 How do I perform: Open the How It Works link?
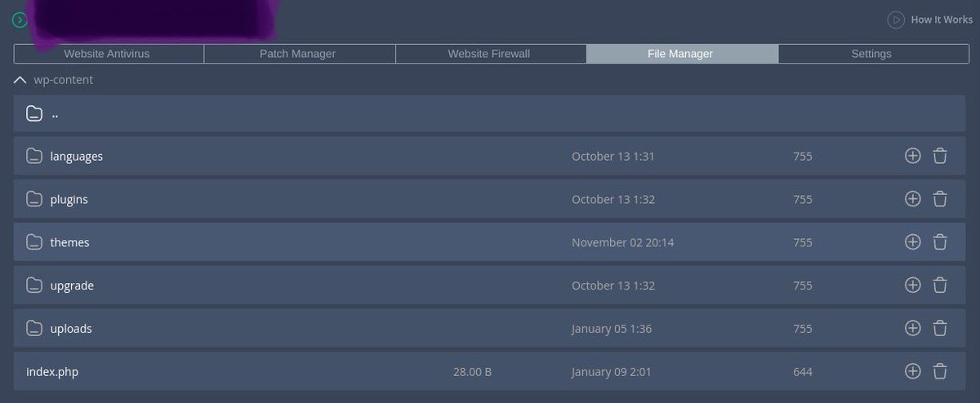click(x=942, y=20)
